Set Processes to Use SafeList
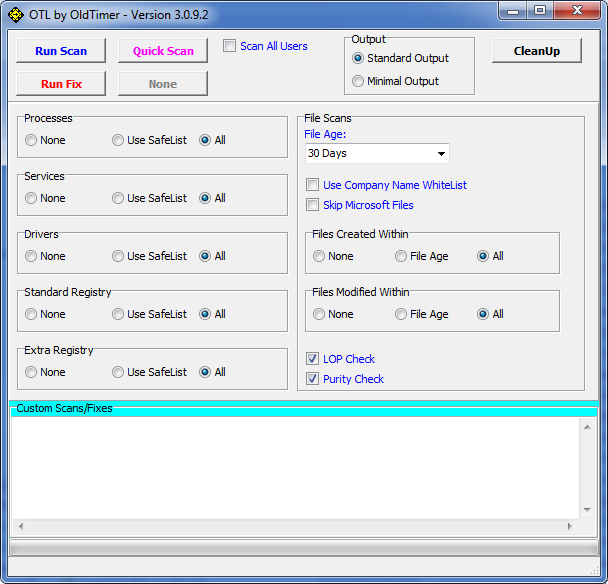 [118, 140]
